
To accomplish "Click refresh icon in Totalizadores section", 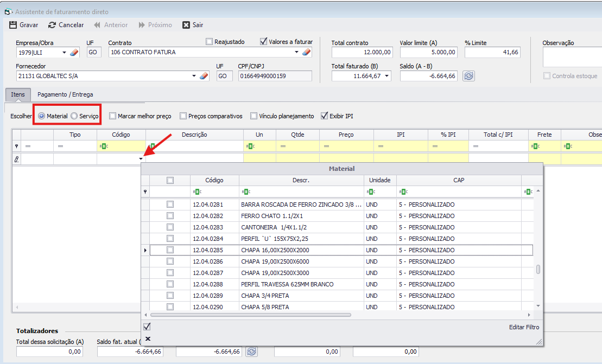I will (251, 352).
